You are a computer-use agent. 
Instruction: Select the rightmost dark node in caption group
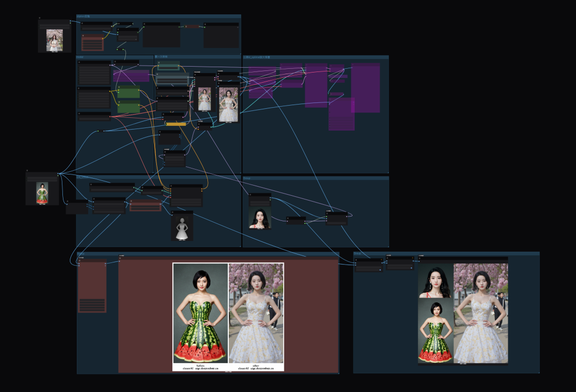pos(221,36)
